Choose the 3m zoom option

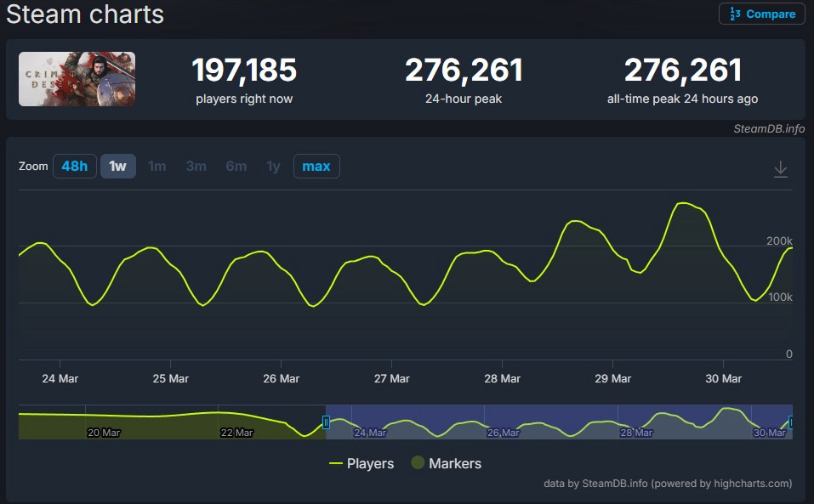point(196,166)
